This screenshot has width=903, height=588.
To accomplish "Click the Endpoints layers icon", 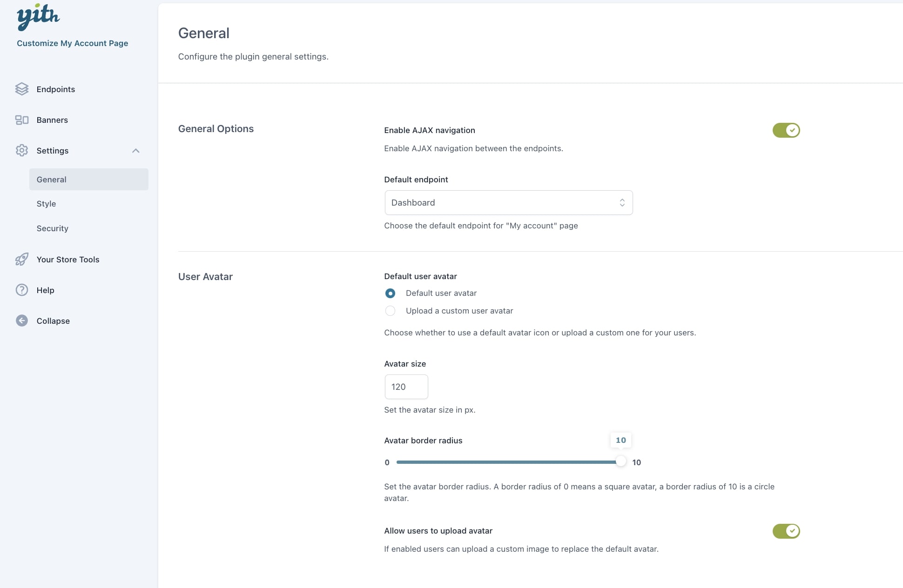I will pos(22,89).
